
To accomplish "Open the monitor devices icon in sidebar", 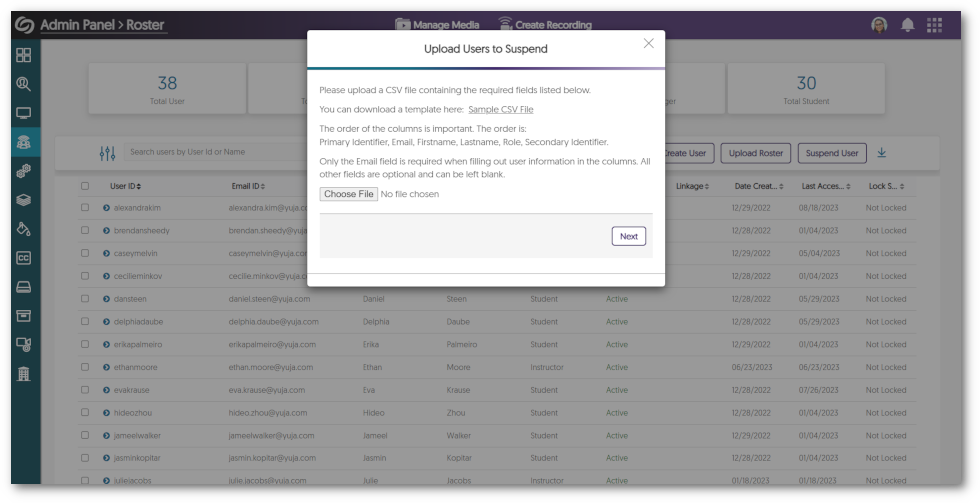I will pos(24,113).
